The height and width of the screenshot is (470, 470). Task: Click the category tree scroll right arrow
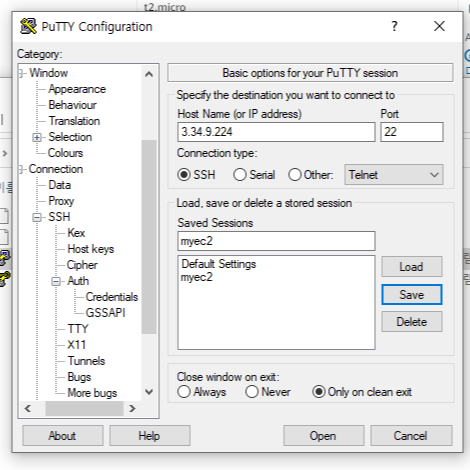point(132,408)
